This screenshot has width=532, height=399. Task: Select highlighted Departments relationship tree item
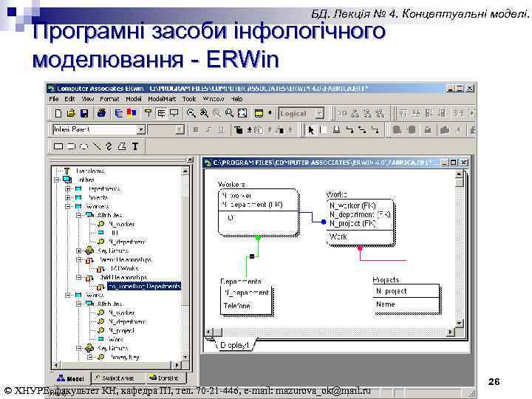click(144, 287)
